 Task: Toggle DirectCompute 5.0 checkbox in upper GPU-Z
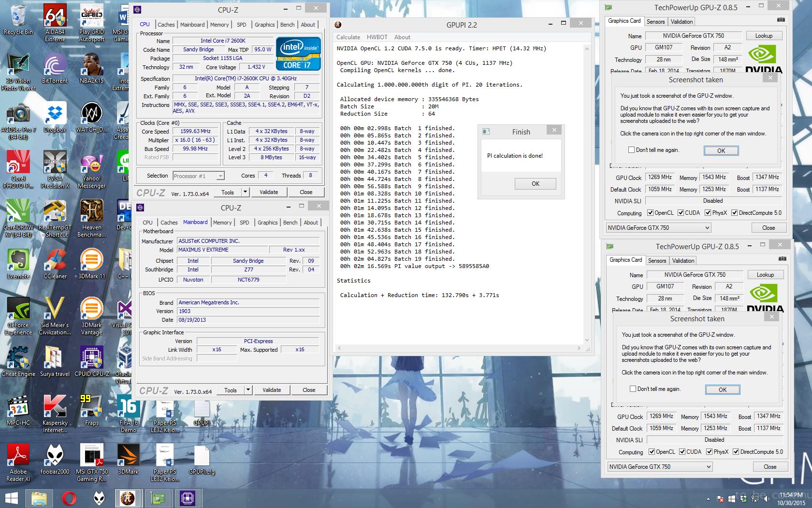coord(735,213)
